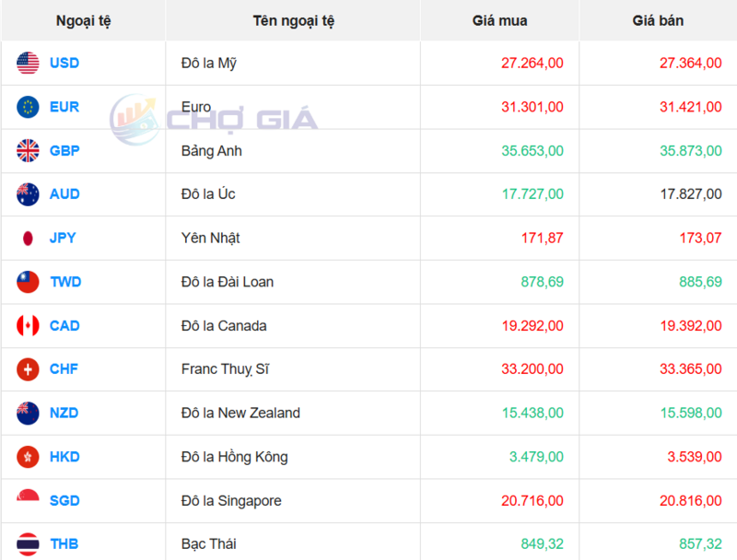Click the Ngoại tệ column header
This screenshot has height=560, width=737.
(83, 20)
